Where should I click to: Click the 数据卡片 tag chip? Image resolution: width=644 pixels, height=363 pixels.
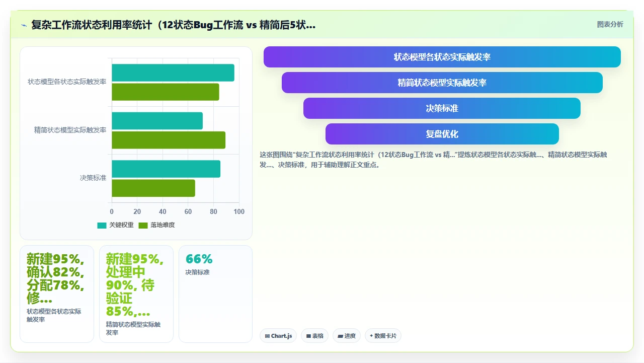[x=383, y=336]
